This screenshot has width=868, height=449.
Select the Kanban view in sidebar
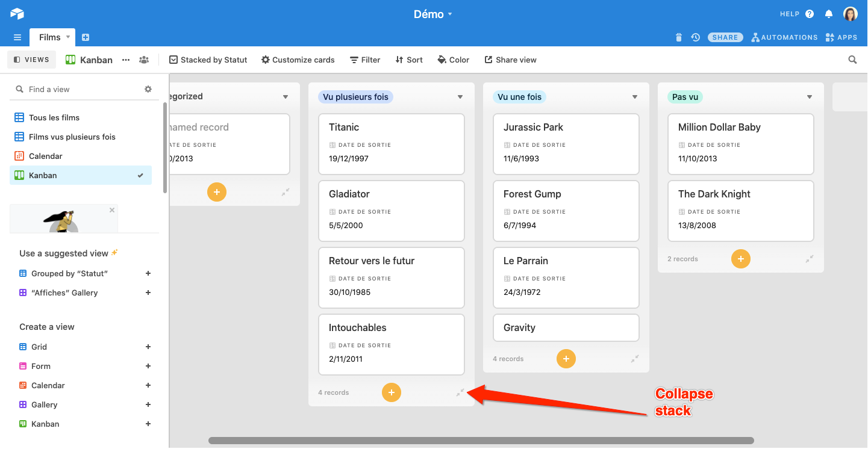click(81, 175)
